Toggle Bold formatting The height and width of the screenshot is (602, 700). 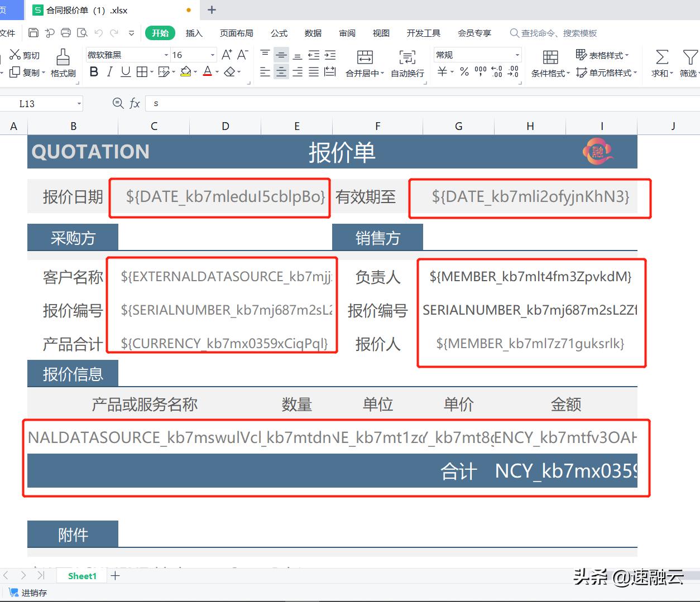click(93, 71)
